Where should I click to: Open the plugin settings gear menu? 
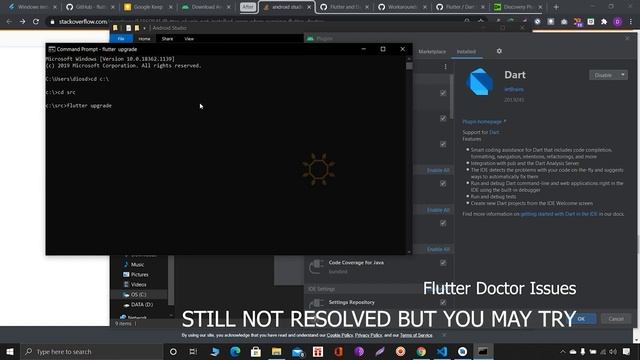(x=499, y=51)
